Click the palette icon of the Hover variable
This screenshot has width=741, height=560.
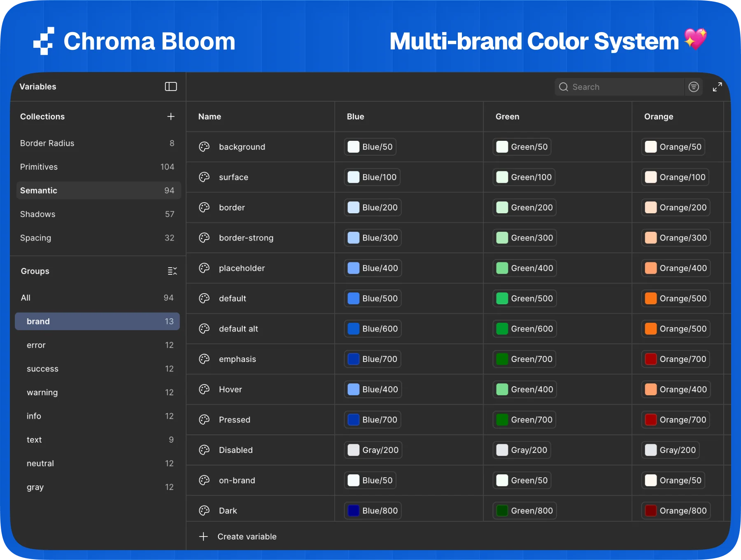point(204,390)
